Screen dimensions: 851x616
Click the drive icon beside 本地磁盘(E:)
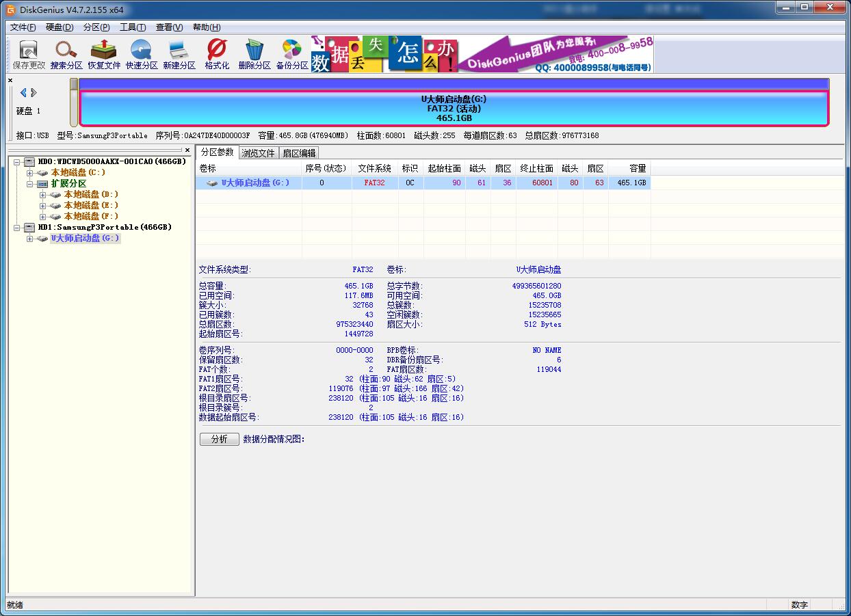click(x=56, y=206)
